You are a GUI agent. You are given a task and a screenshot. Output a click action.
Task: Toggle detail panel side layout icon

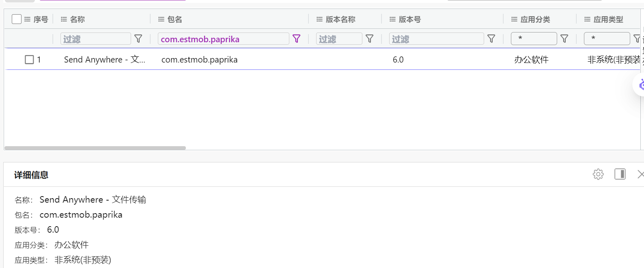[620, 174]
